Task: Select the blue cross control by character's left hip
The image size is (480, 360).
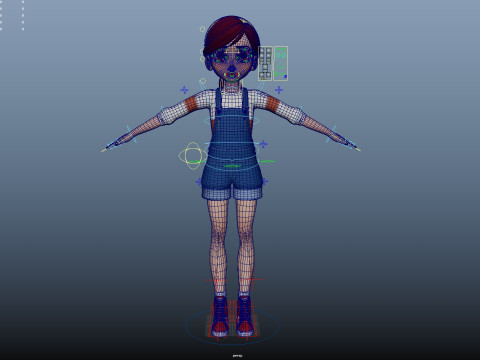Action: (x=265, y=182)
